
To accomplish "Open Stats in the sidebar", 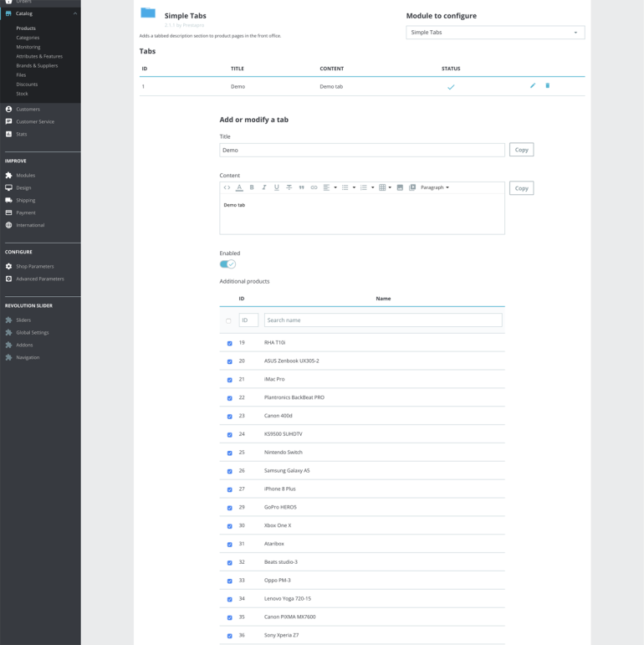I will pyautogui.click(x=22, y=134).
